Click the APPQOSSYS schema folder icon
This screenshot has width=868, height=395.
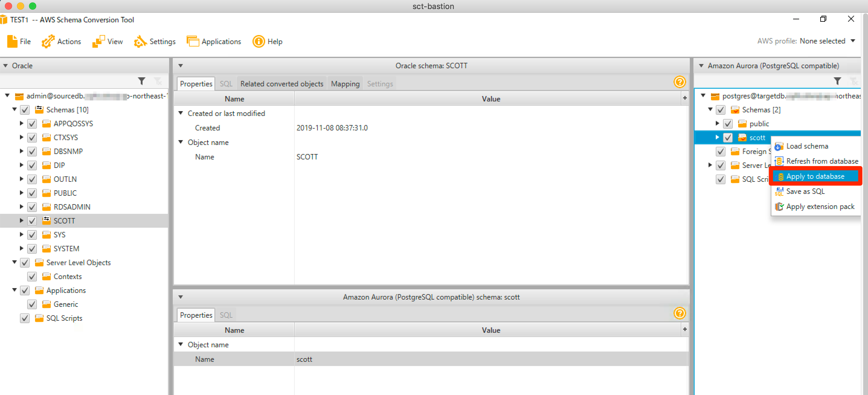tap(46, 124)
